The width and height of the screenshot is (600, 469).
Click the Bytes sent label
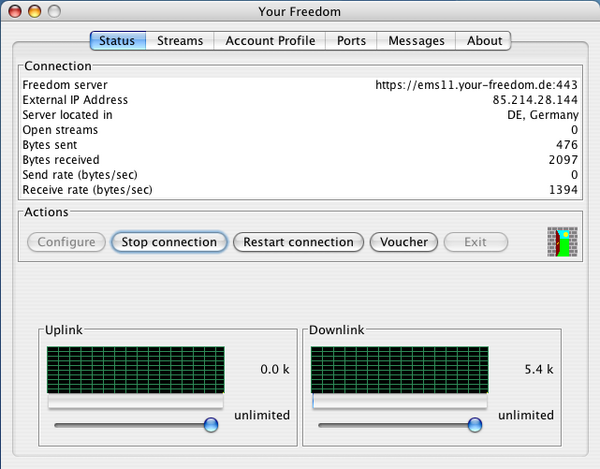coord(50,145)
